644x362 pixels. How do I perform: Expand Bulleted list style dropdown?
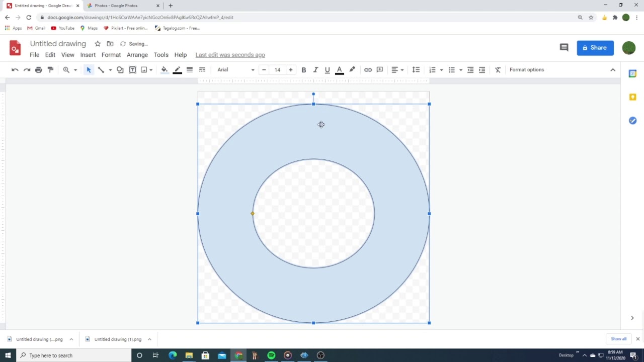click(460, 70)
